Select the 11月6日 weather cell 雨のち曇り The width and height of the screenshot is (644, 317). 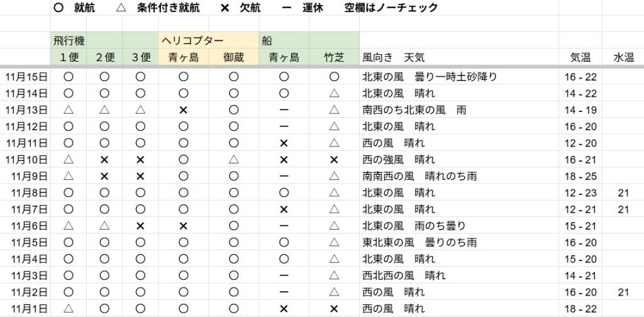pos(414,226)
